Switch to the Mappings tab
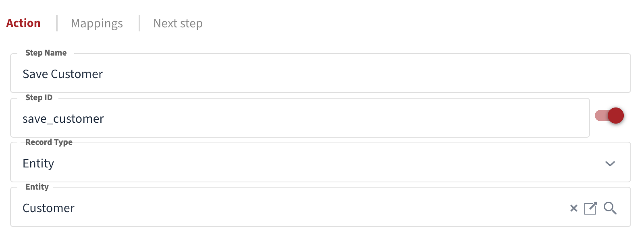The height and width of the screenshot is (252, 644). tap(97, 23)
